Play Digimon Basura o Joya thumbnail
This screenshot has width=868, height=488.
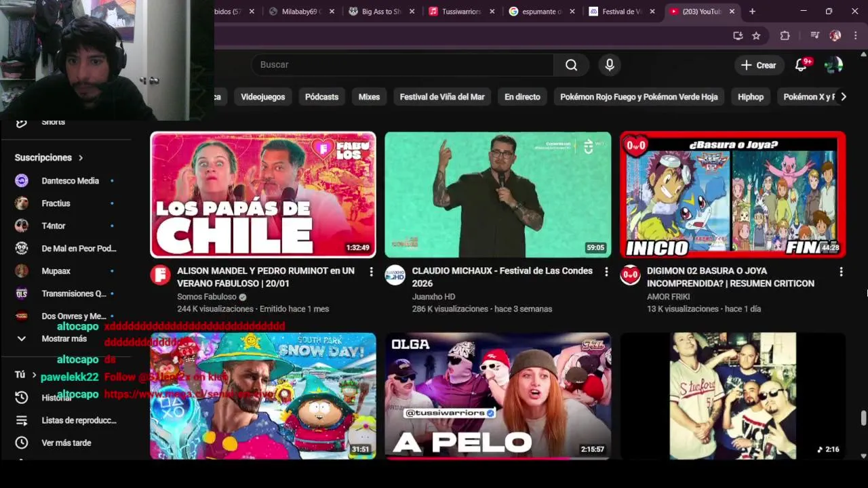(x=733, y=195)
